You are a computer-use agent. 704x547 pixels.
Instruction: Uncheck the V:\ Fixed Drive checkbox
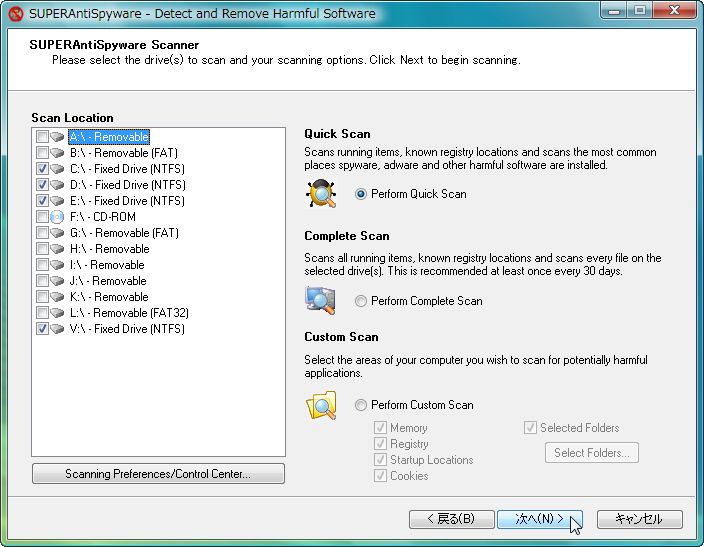coord(42,329)
